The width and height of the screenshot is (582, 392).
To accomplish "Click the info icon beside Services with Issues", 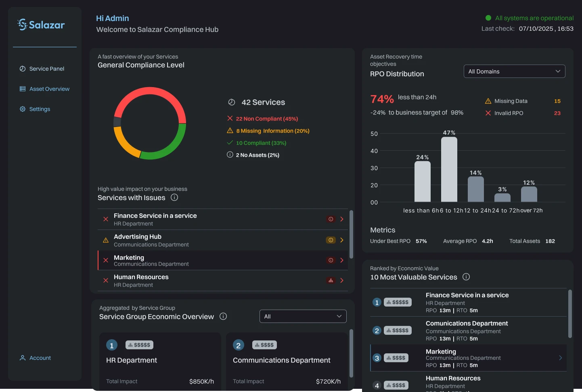I will click(174, 198).
